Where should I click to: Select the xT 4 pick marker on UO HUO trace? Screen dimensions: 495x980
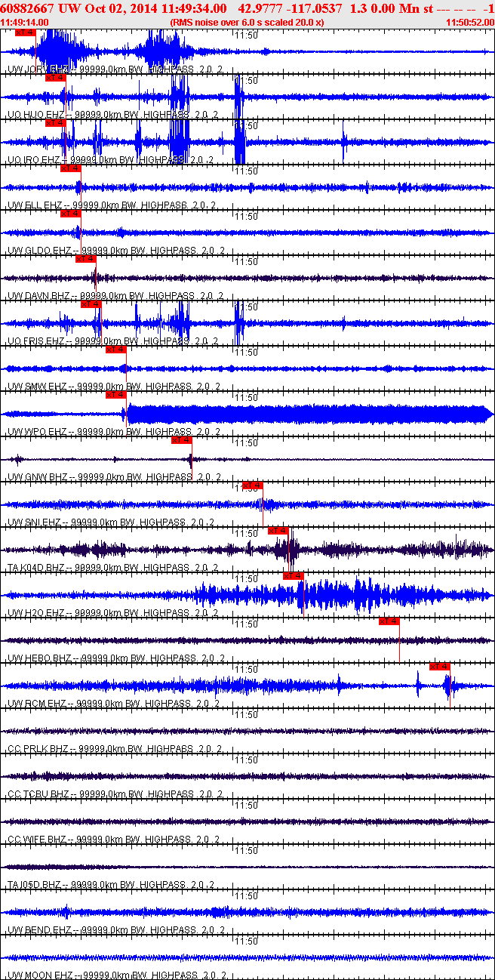click(56, 78)
